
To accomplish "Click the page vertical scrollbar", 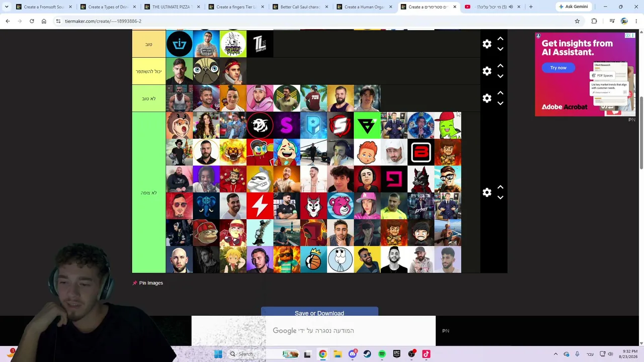I will pyautogui.click(x=641, y=133).
